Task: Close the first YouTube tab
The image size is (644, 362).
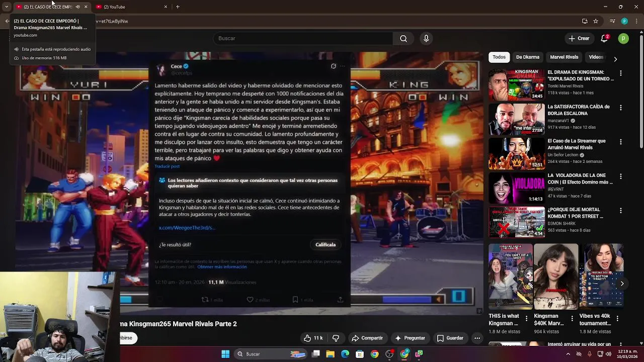Action: point(86,7)
